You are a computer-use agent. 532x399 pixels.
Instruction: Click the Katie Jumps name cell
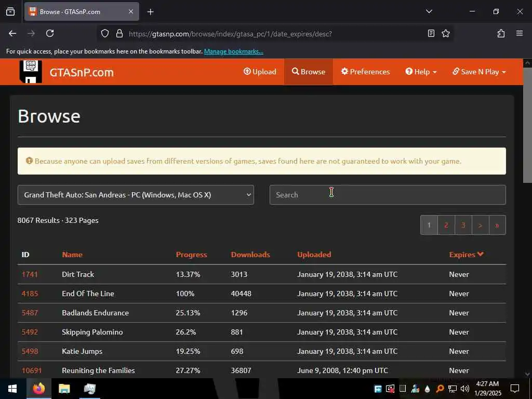82,351
